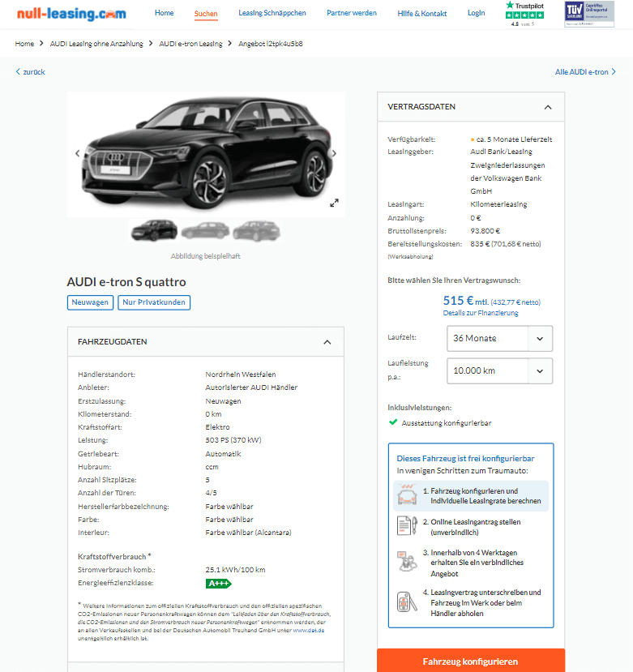
Task: Open Partner werden page
Action: (352, 13)
